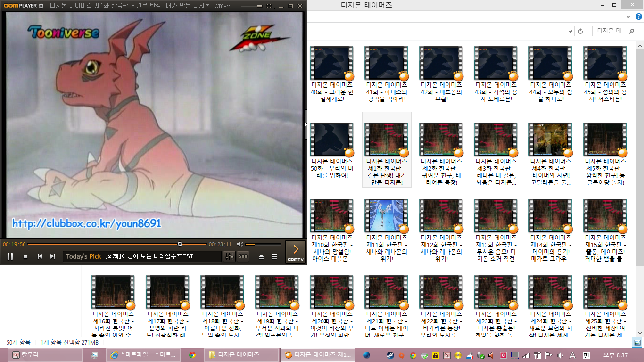Show the GOM Player playlist
The width and height of the screenshot is (644, 362).
coord(274,256)
